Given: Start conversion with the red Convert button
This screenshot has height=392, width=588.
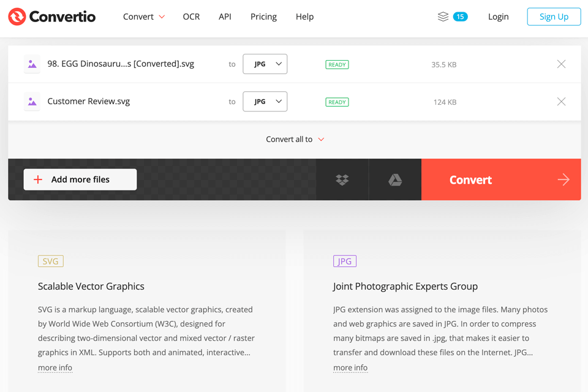Looking at the screenshot, I should (x=501, y=179).
